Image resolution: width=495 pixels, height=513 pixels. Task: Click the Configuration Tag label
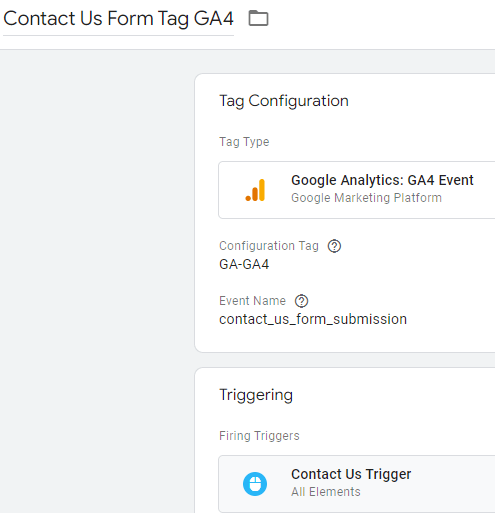269,246
